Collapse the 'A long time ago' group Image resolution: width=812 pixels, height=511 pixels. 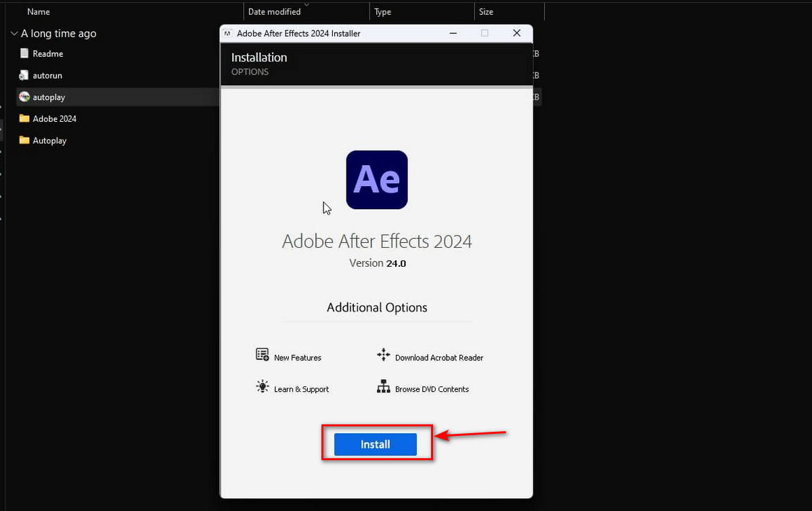14,33
